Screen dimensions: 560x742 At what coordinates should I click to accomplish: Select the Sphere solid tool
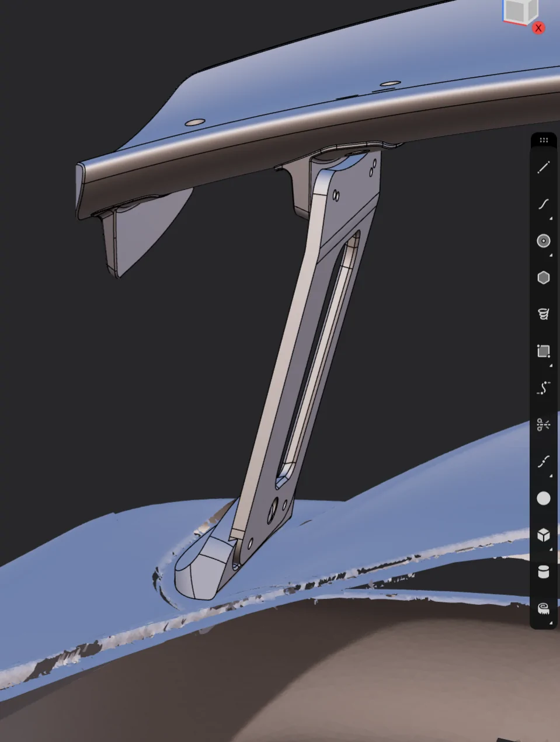tap(544, 498)
